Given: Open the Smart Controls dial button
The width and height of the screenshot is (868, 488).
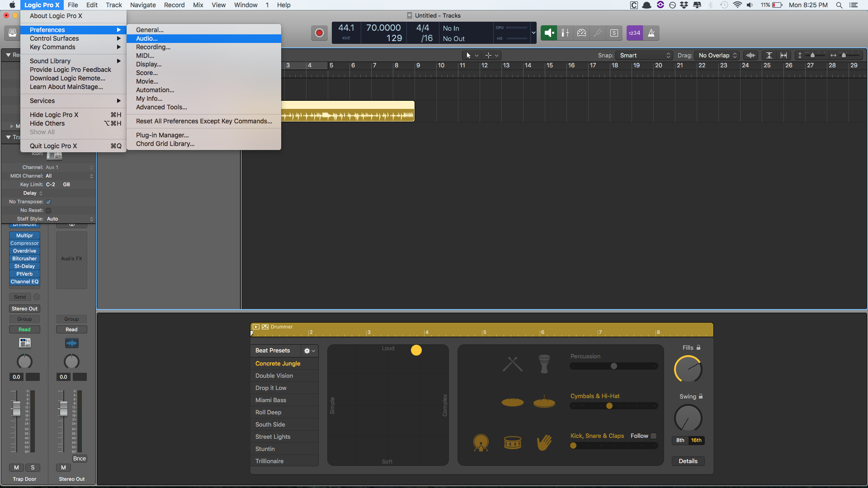Looking at the screenshot, I should tap(581, 33).
